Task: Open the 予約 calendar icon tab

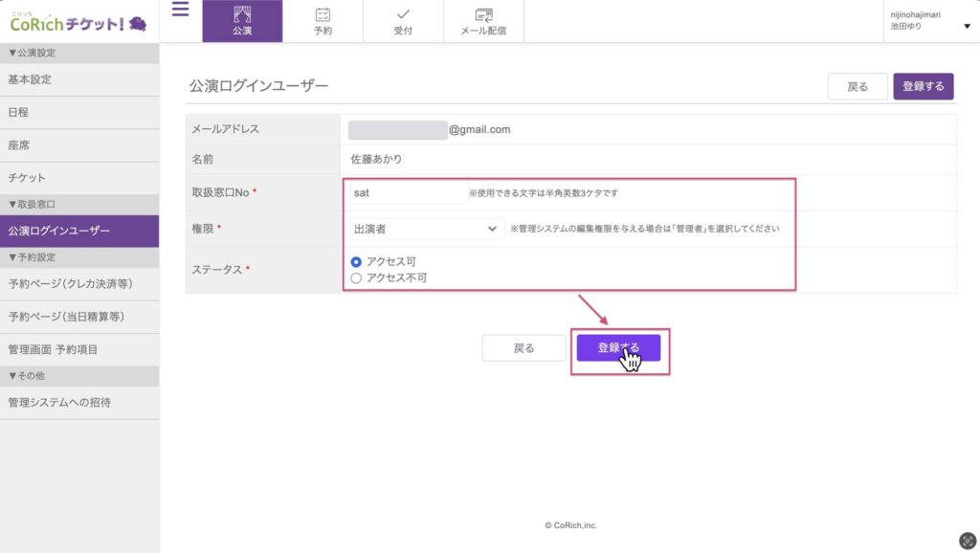Action: point(323,21)
